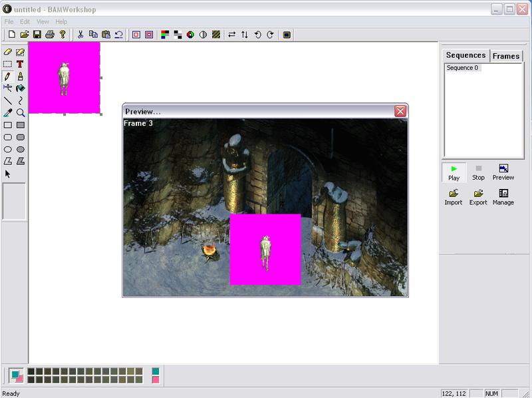Click the half-circle contrast icon
This screenshot has width=532, height=398.
[x=203, y=35]
